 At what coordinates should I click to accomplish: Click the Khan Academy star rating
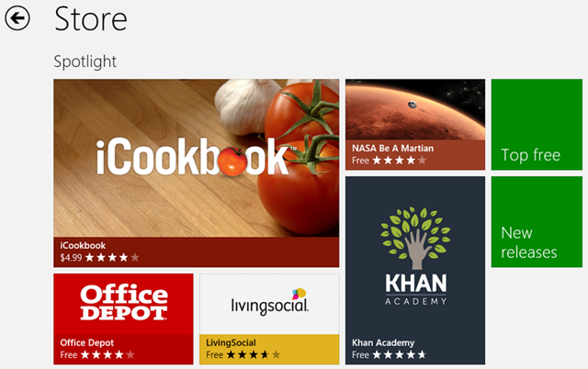click(x=400, y=354)
